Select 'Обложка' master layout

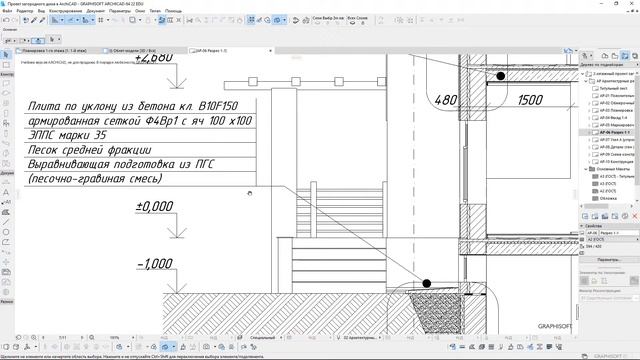tap(608, 198)
